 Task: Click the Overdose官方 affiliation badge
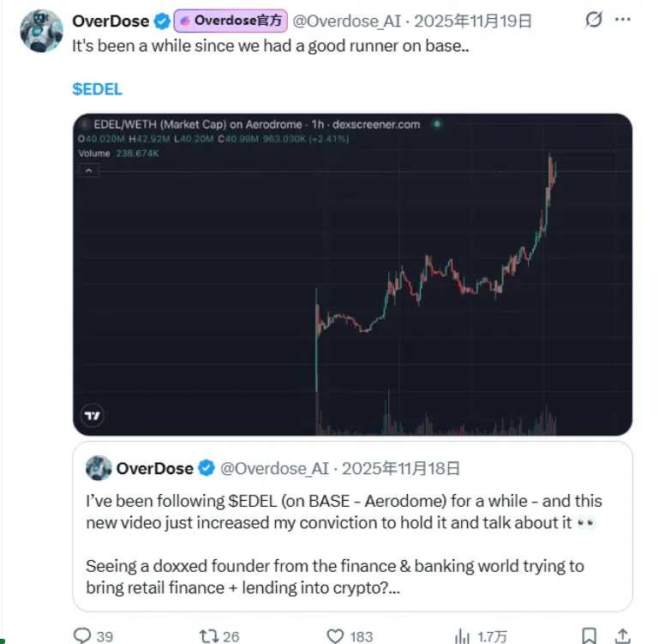(x=230, y=21)
